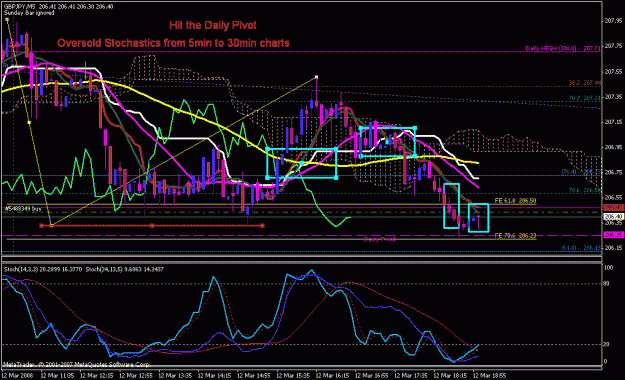Click the stochastic scale value 80
625x380 pixels.
(x=607, y=284)
